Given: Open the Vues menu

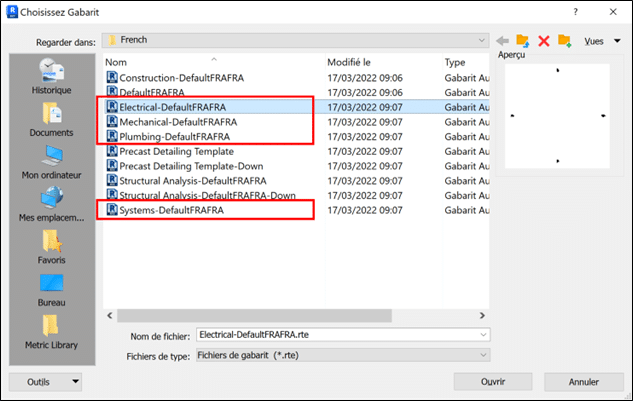Looking at the screenshot, I should [598, 41].
